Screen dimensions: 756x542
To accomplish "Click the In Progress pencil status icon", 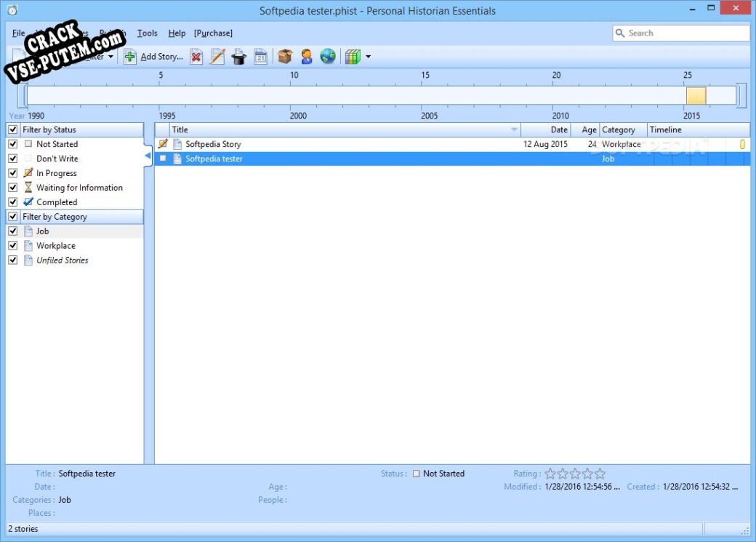I will click(28, 172).
